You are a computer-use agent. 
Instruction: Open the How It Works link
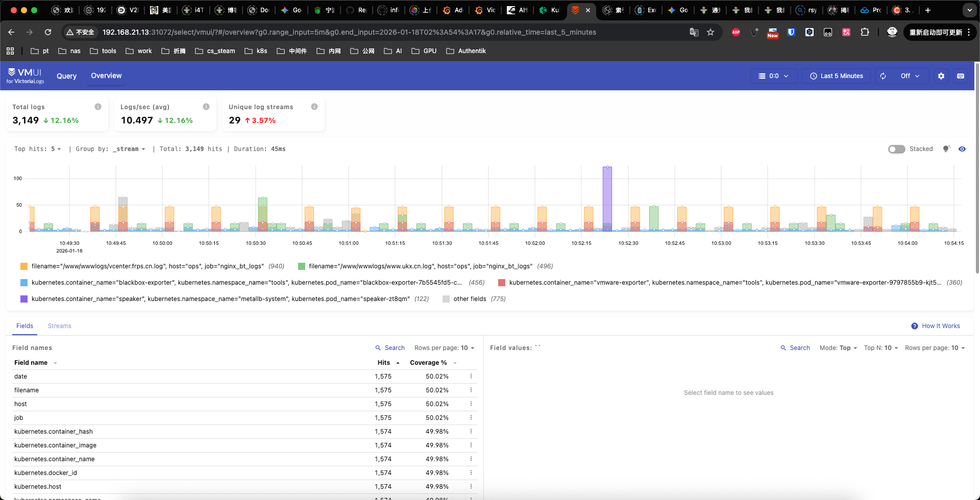click(941, 326)
